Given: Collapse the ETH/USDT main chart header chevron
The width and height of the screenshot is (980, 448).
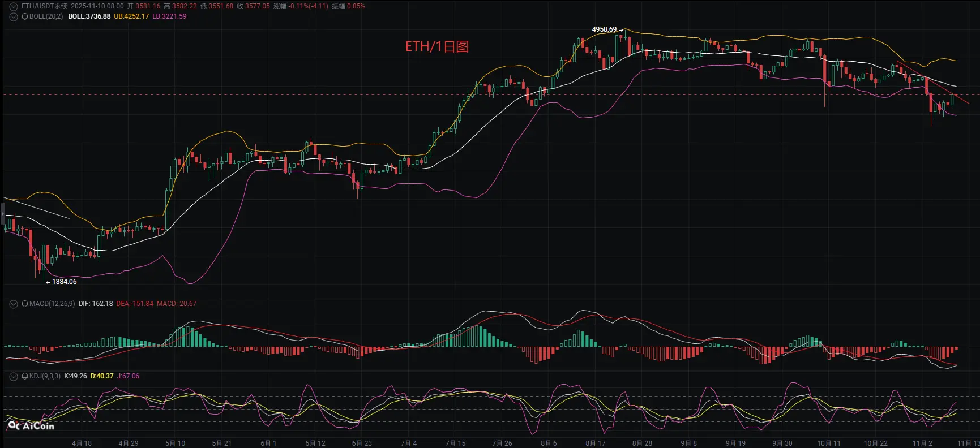Looking at the screenshot, I should coord(14,6).
